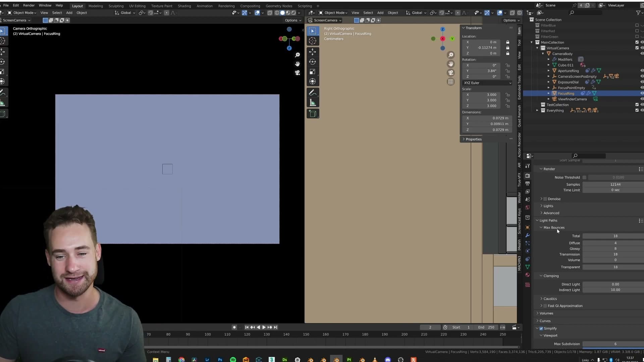
Task: Toggle camera view icon in right viewport
Action: point(451,73)
